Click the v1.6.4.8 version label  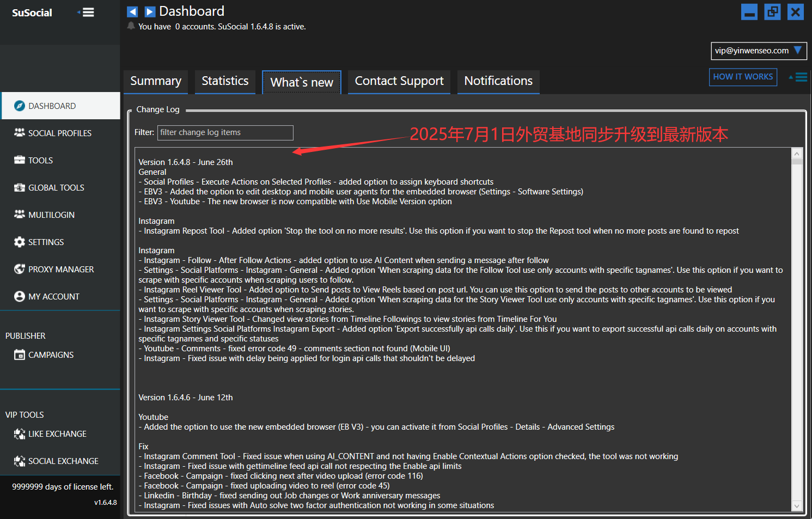[x=106, y=502]
